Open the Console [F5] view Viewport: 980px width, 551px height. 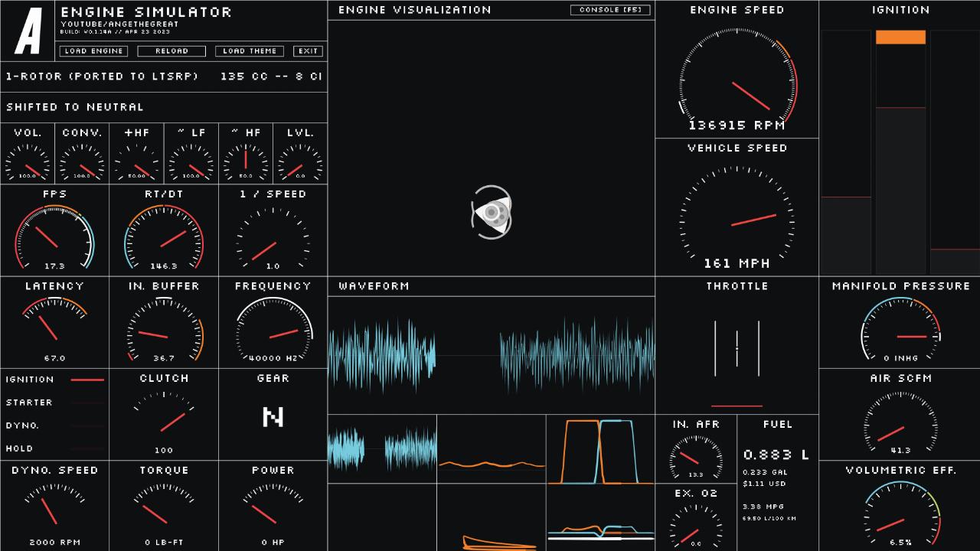coord(610,10)
